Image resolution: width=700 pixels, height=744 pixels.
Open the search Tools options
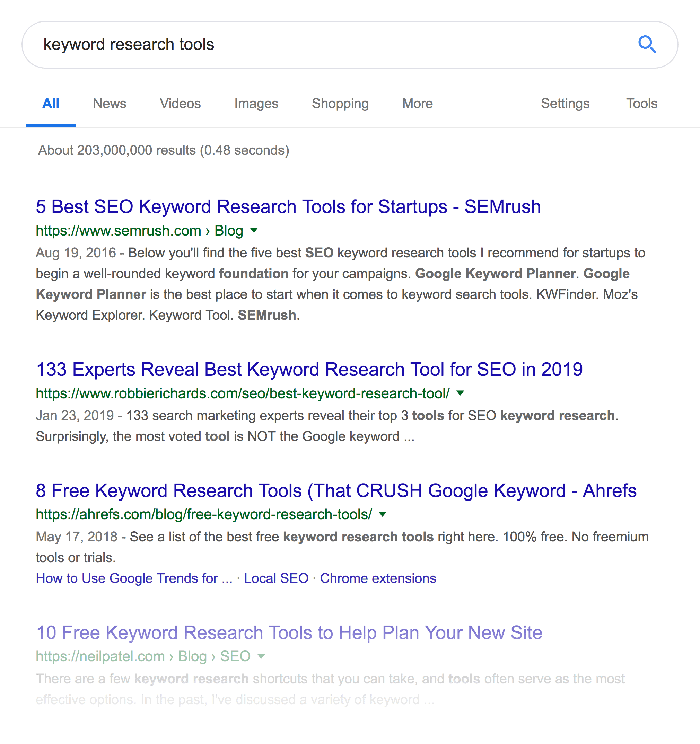tap(641, 103)
